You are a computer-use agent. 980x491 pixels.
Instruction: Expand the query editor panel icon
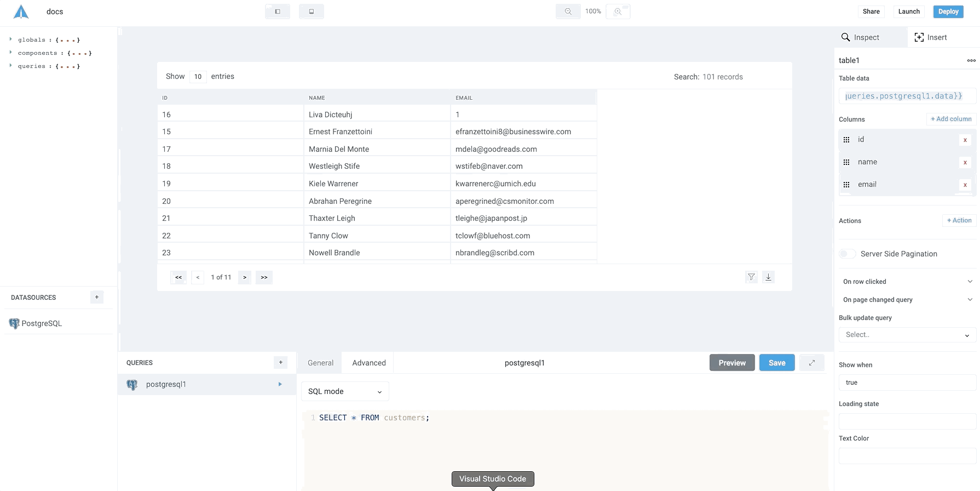pyautogui.click(x=811, y=363)
